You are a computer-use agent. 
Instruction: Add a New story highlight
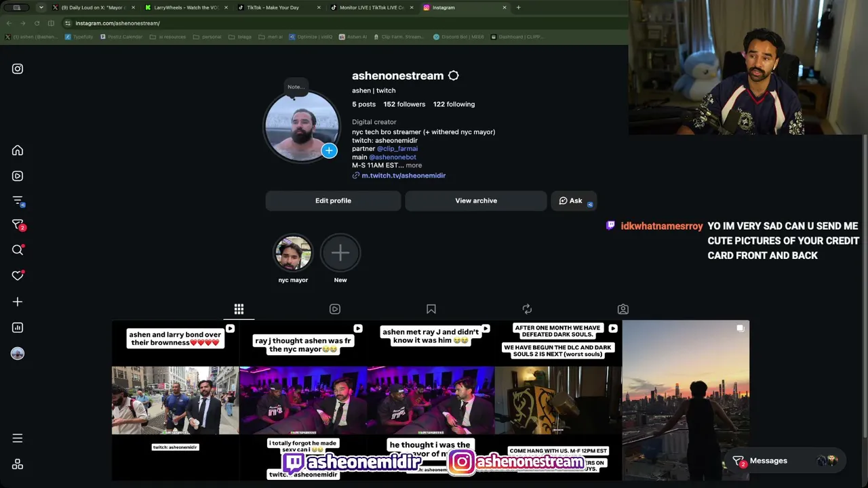point(340,258)
